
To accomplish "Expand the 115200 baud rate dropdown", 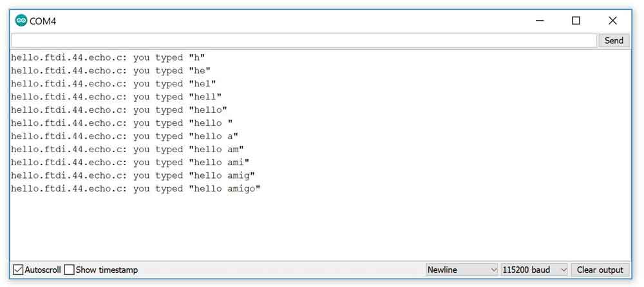I will coord(534,270).
